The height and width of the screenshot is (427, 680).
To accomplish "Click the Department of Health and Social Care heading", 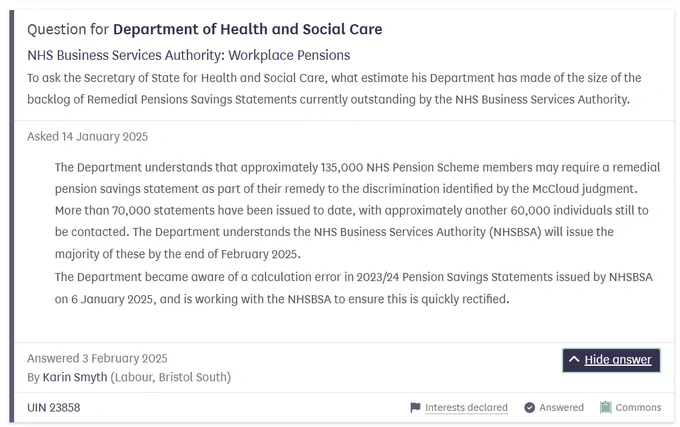I will [248, 29].
